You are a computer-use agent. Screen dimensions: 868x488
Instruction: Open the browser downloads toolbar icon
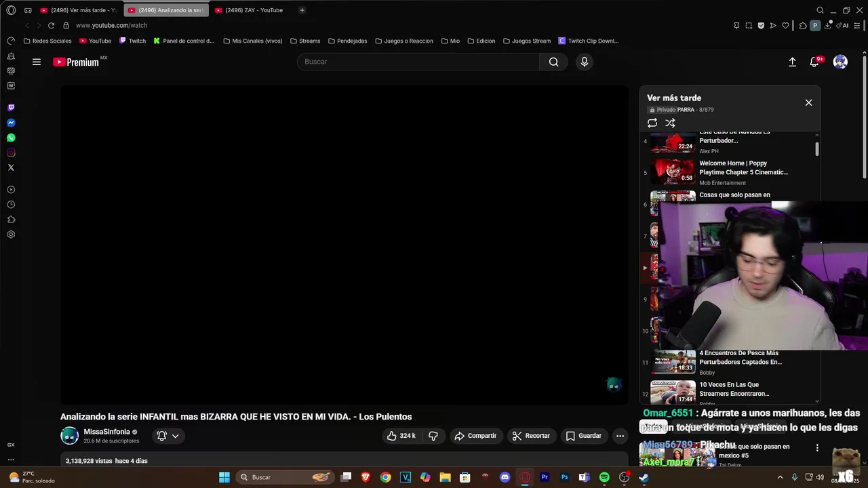tap(829, 25)
